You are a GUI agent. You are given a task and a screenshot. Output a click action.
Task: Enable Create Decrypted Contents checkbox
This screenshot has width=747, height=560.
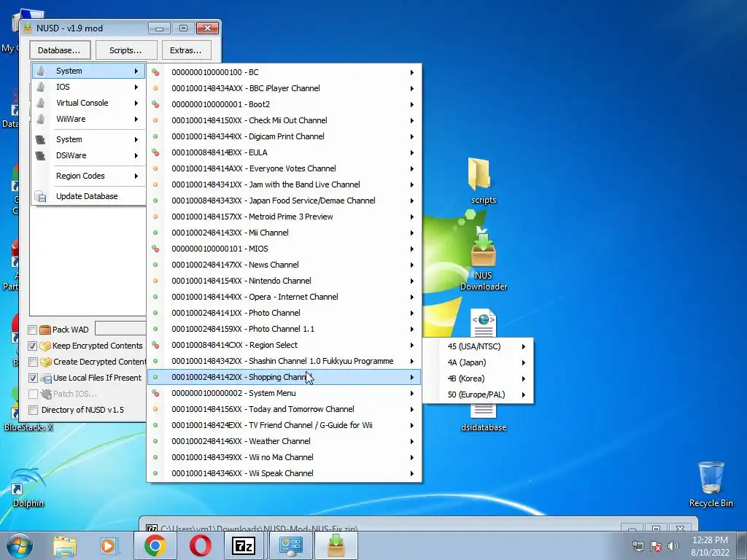pyautogui.click(x=32, y=362)
